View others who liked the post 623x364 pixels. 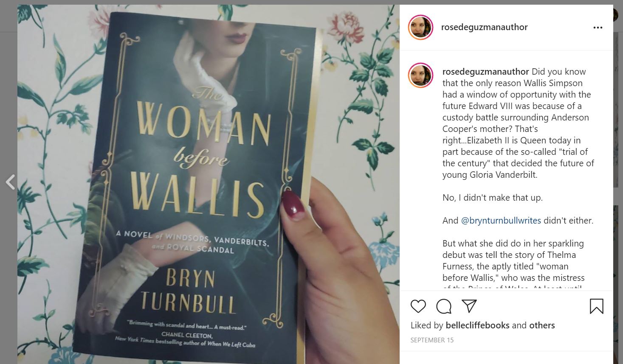pos(542,325)
